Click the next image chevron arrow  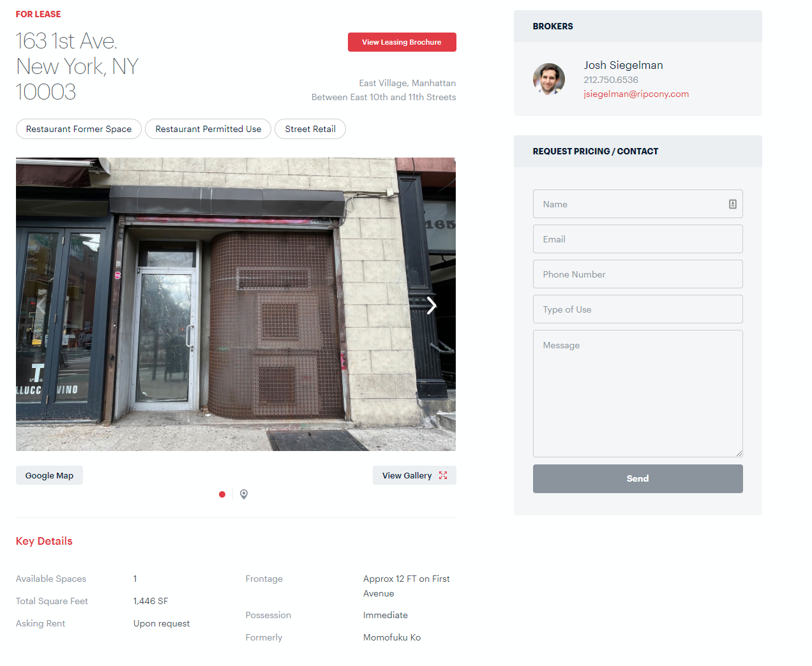tap(432, 306)
